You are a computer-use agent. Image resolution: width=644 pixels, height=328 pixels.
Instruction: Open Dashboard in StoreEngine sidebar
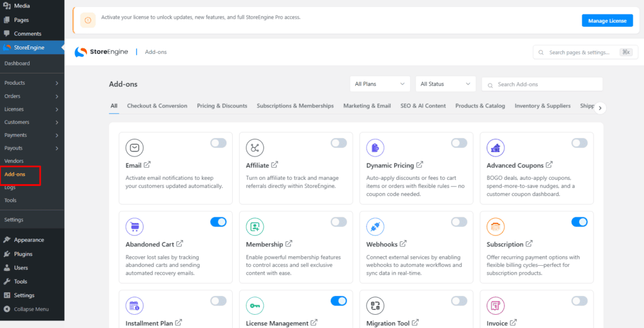(x=17, y=63)
